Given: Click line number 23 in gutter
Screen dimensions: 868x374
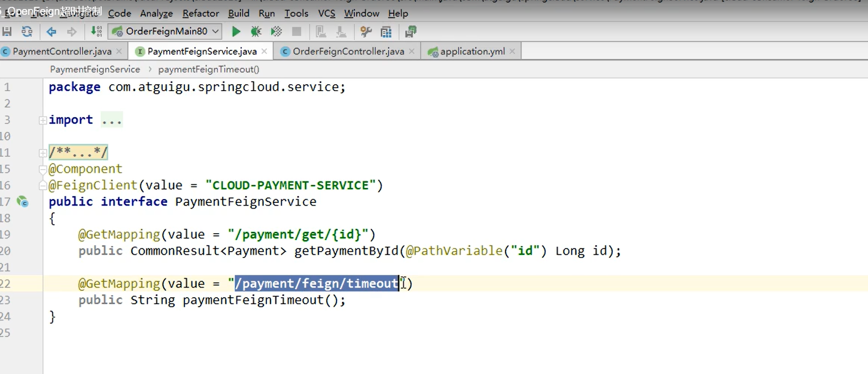Looking at the screenshot, I should (5, 300).
